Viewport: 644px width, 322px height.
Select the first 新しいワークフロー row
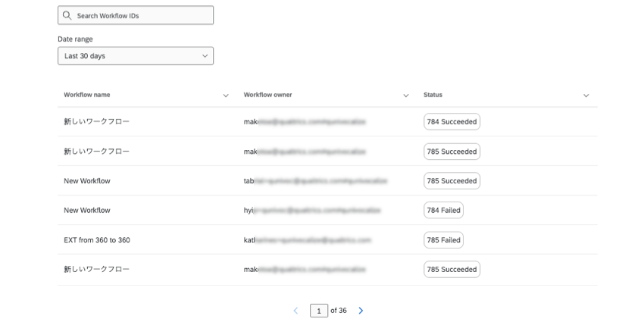pyautogui.click(x=97, y=122)
